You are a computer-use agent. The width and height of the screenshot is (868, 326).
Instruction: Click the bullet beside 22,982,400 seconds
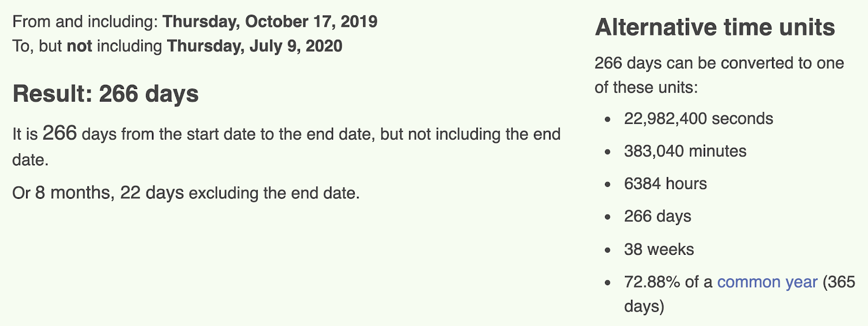tap(608, 120)
